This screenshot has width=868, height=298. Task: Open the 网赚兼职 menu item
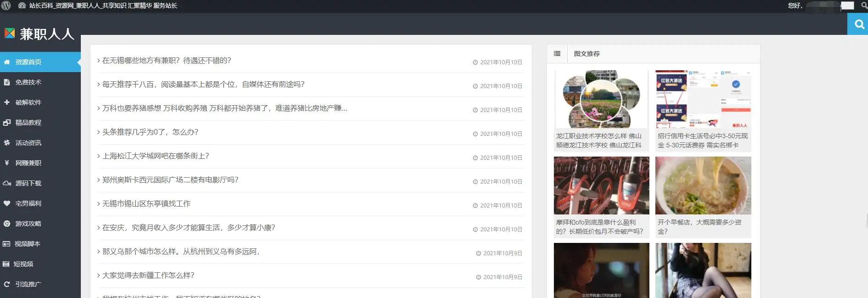tap(40, 163)
